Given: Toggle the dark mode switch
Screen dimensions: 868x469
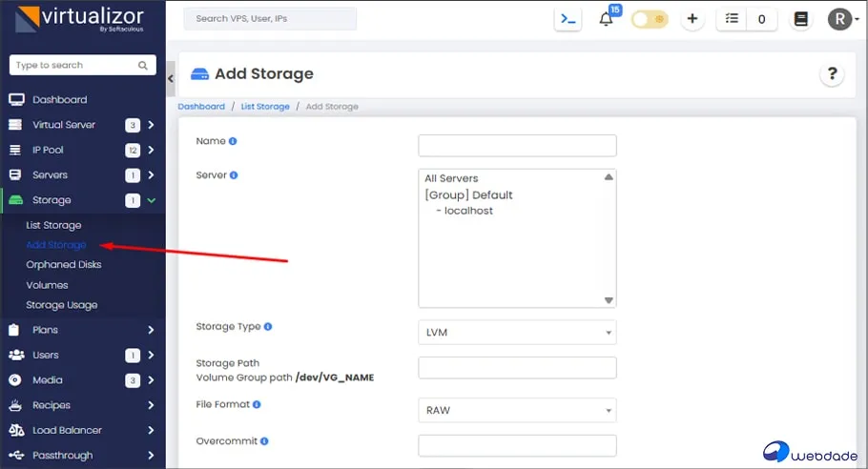Looking at the screenshot, I should click(650, 19).
